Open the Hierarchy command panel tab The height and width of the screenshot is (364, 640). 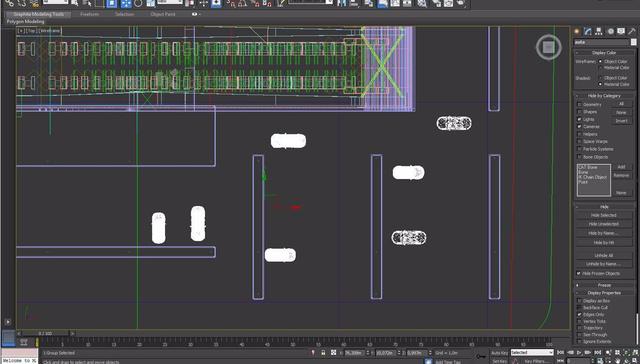pos(599,31)
